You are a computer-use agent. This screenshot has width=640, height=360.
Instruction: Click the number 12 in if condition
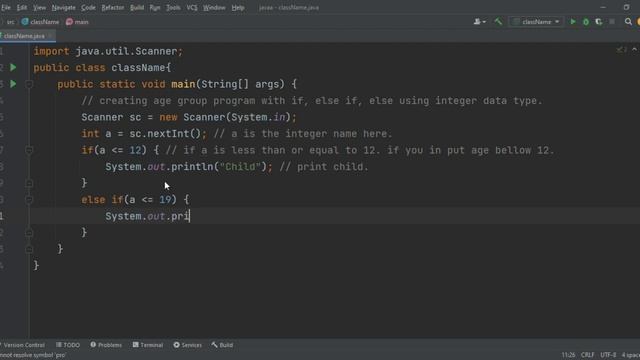(x=135, y=150)
